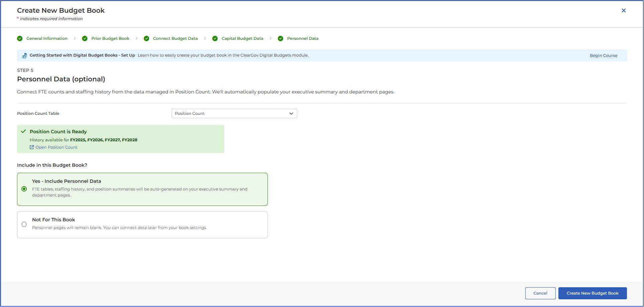Click the Connect Budget Data checkmark icon
This screenshot has width=644, height=307.
pyautogui.click(x=146, y=39)
